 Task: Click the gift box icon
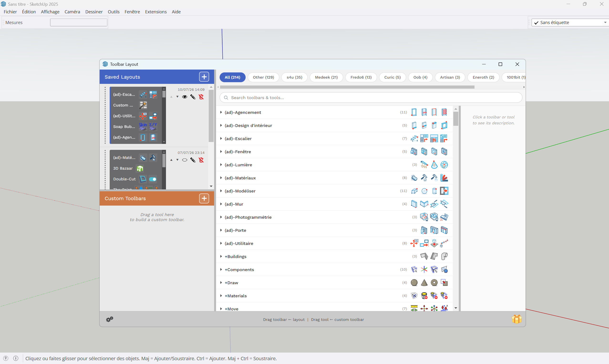516,319
